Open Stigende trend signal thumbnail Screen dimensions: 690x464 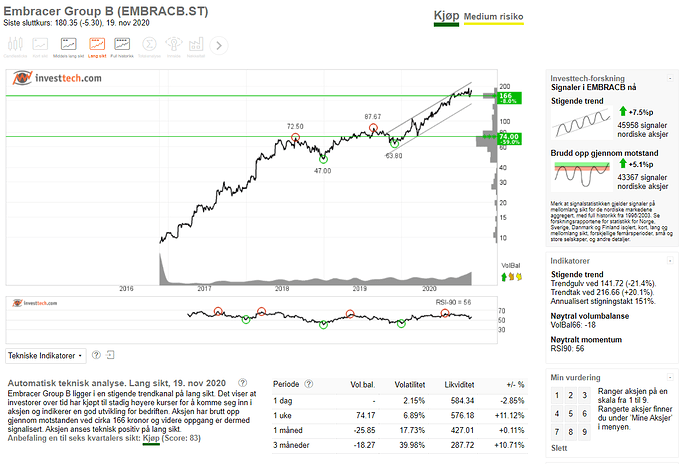click(x=581, y=123)
